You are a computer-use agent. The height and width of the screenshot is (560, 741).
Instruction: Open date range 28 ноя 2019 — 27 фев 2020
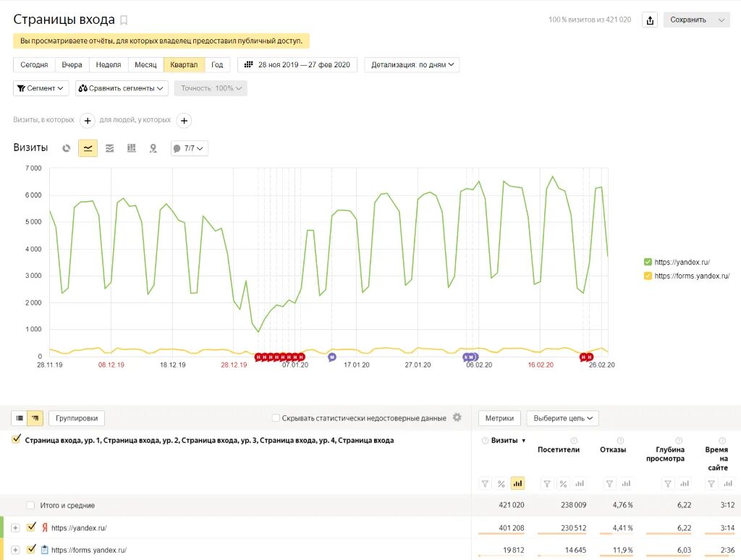297,64
